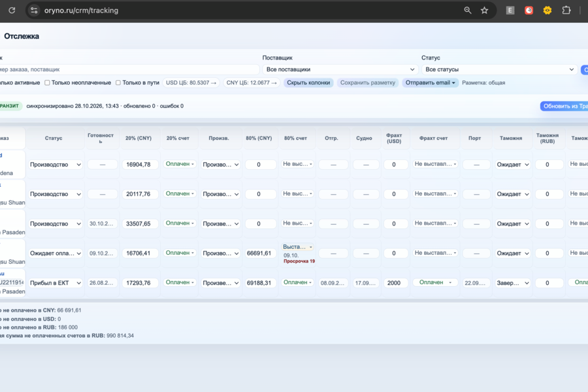Open the Завер… таможня dropdown
The width and height of the screenshot is (588, 392).
tap(512, 283)
